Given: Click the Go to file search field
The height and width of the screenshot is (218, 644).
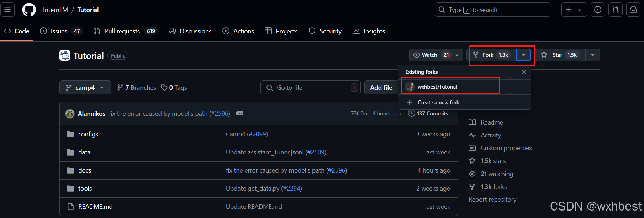Looking at the screenshot, I should pos(311,88).
